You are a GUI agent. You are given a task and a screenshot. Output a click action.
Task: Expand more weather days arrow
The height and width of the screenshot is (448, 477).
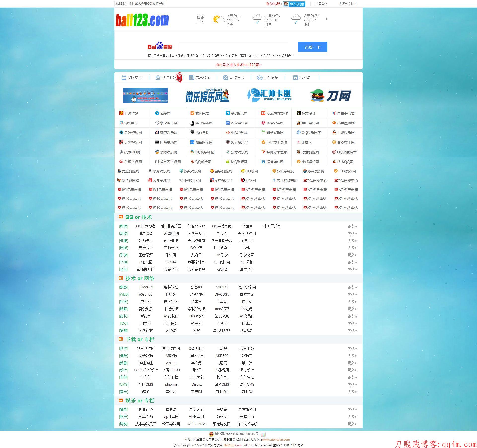coord(326,19)
